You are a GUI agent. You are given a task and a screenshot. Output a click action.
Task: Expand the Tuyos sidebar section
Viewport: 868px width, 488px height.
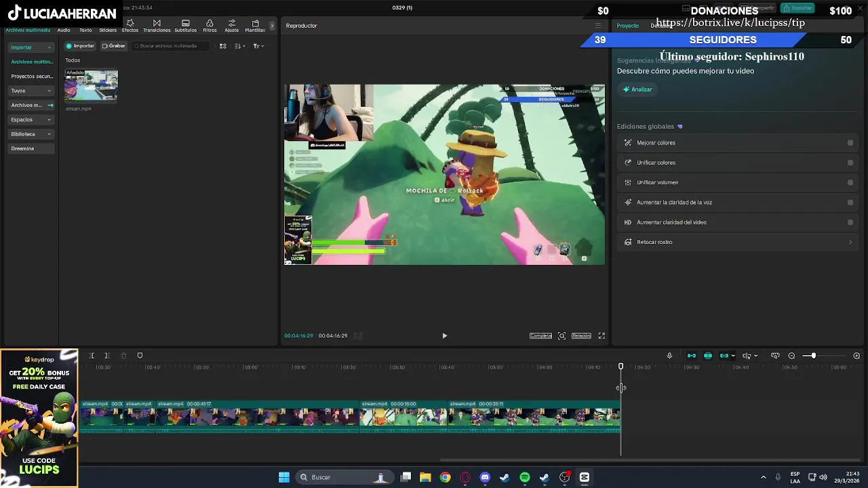(49, 91)
